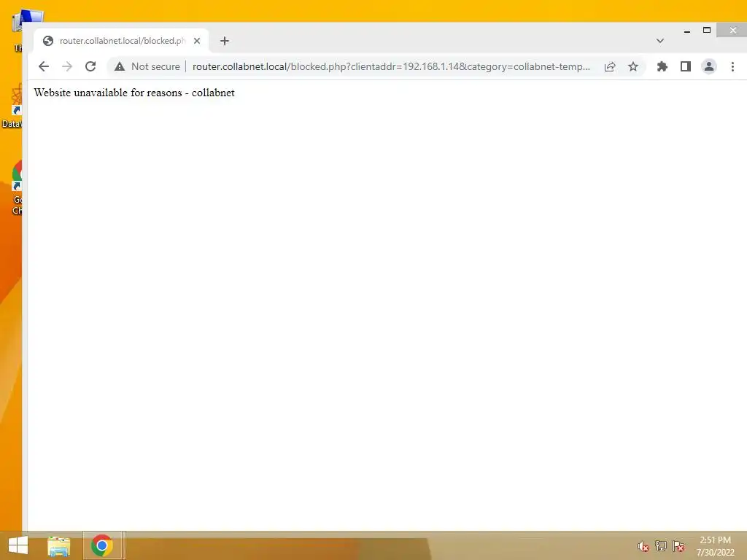Select the router.collabnet.local/blocked tab

pyautogui.click(x=122, y=41)
